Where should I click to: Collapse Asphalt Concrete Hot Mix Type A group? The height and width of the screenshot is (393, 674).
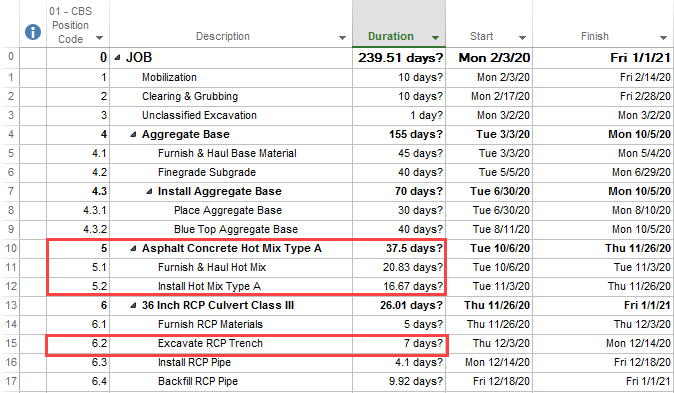[x=133, y=249]
